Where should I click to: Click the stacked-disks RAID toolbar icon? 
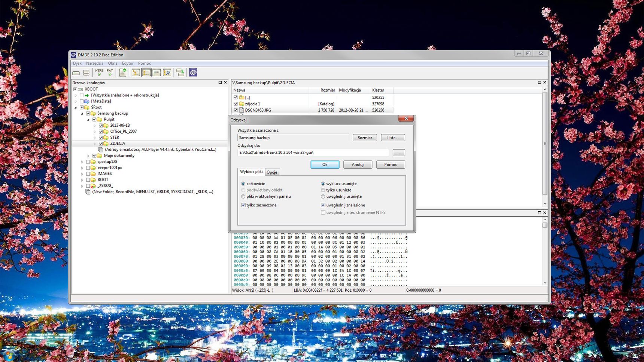(x=86, y=73)
